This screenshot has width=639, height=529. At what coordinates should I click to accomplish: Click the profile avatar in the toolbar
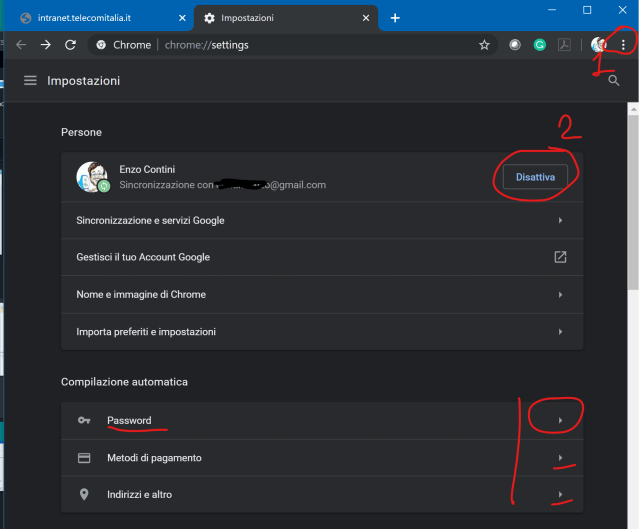coord(599,45)
